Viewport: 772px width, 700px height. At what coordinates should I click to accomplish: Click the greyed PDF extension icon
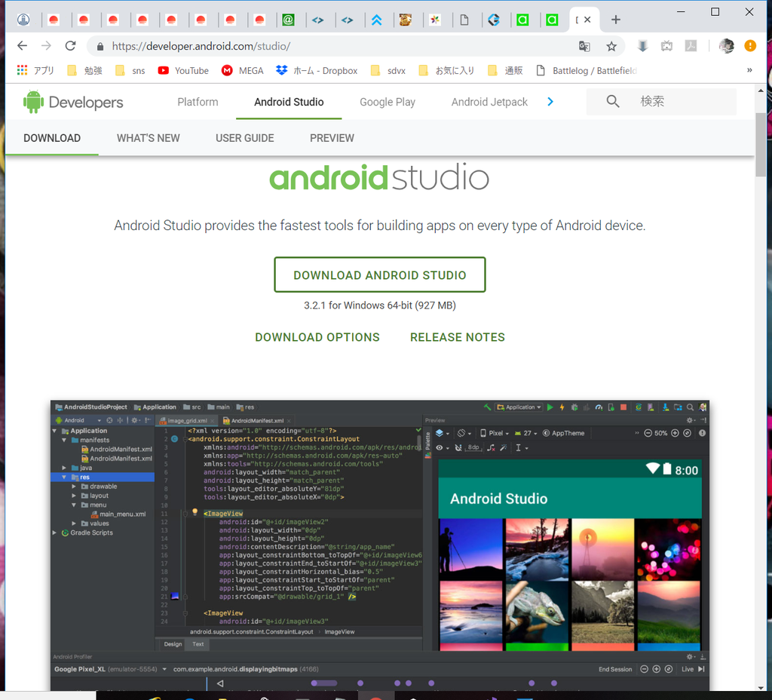(691, 46)
